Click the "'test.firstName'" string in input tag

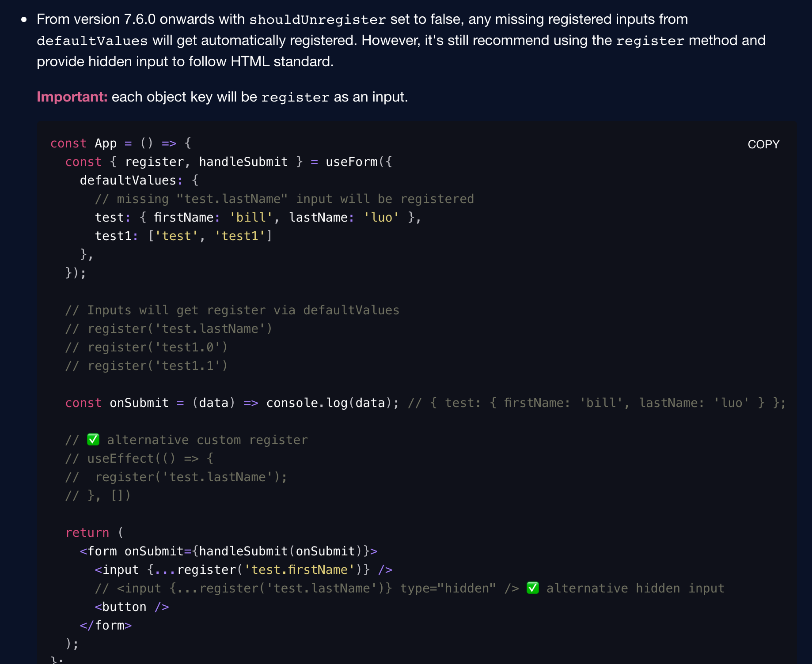click(x=300, y=570)
